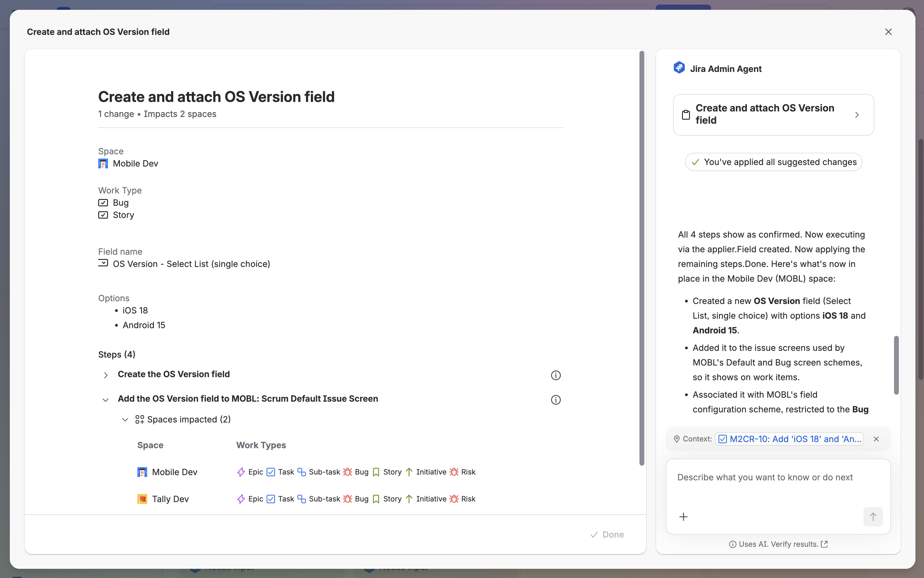Viewport: 924px width, 578px height.
Task: Click the Bug work type checkbox icon
Action: pyautogui.click(x=103, y=203)
